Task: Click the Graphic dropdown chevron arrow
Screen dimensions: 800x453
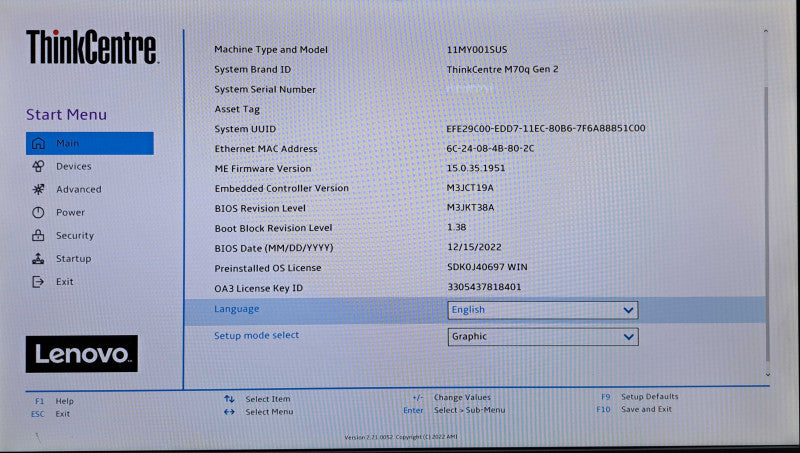Action: tap(629, 337)
